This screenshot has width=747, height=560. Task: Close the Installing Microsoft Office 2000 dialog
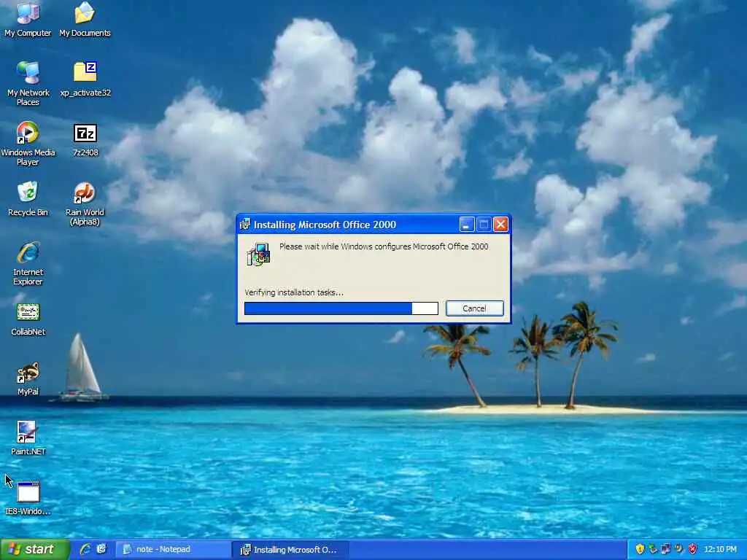click(x=500, y=225)
